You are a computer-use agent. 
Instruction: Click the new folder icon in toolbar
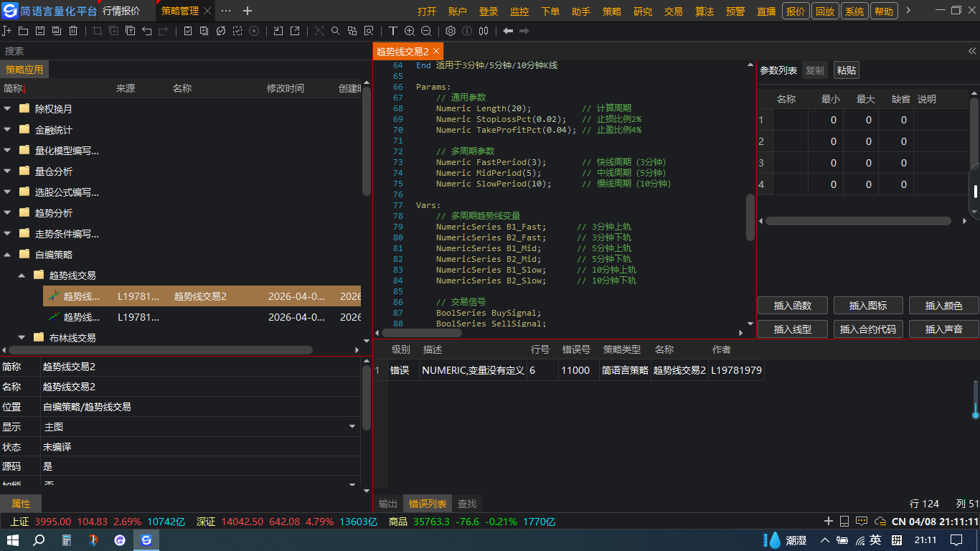pyautogui.click(x=23, y=31)
